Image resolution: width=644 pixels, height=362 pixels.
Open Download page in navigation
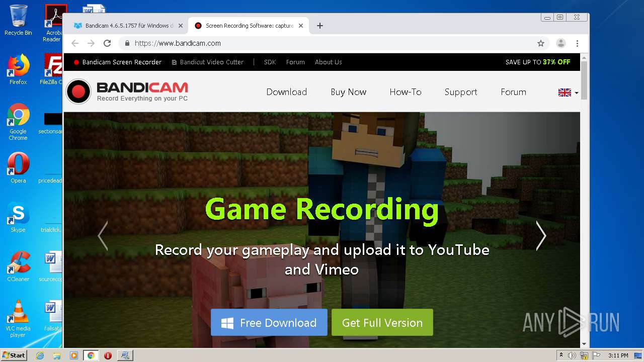pos(287,92)
